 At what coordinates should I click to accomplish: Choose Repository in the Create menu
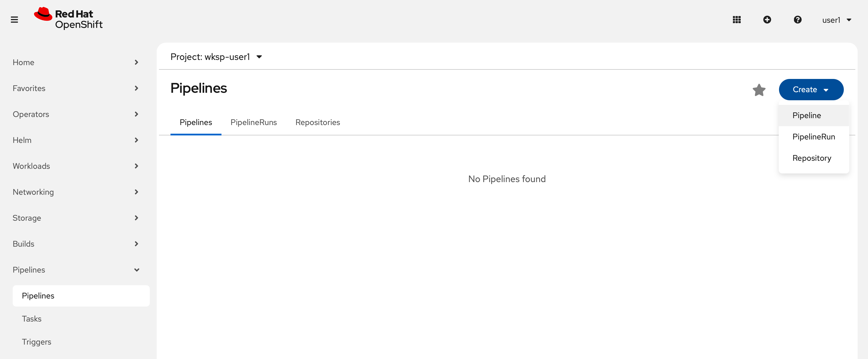[x=811, y=158]
